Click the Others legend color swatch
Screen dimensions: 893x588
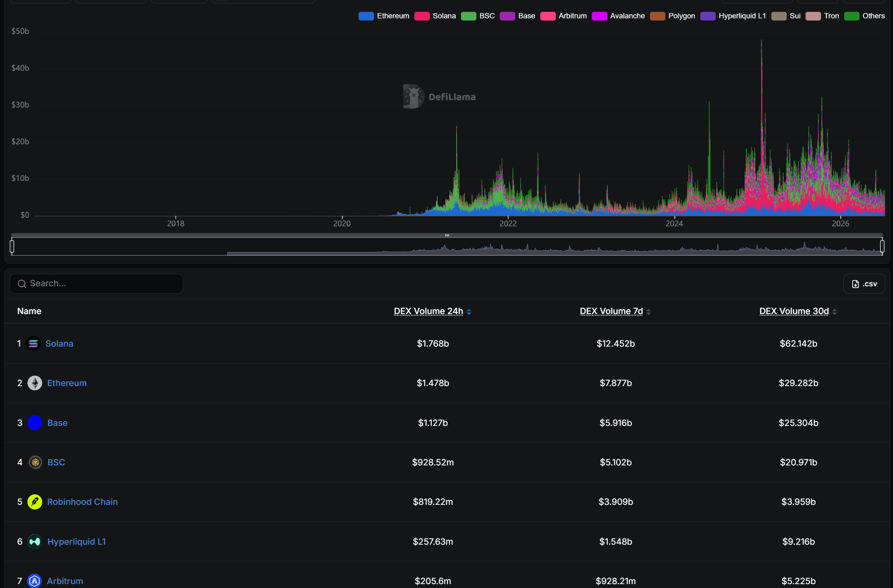[852, 16]
